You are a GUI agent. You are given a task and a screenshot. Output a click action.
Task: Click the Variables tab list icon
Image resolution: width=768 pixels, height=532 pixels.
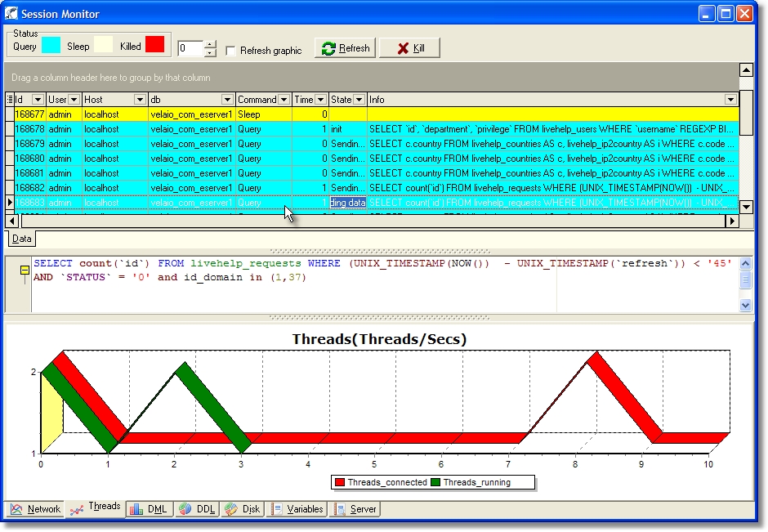click(277, 509)
